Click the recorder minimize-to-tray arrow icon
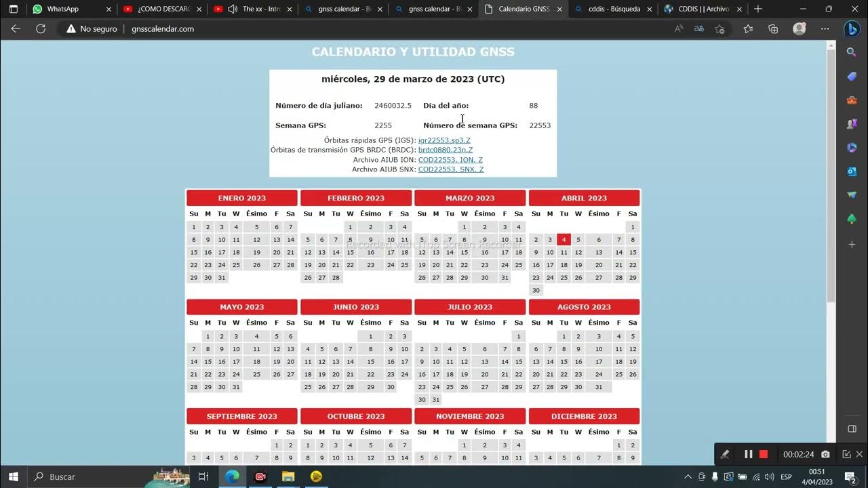The image size is (868, 488). [846, 454]
